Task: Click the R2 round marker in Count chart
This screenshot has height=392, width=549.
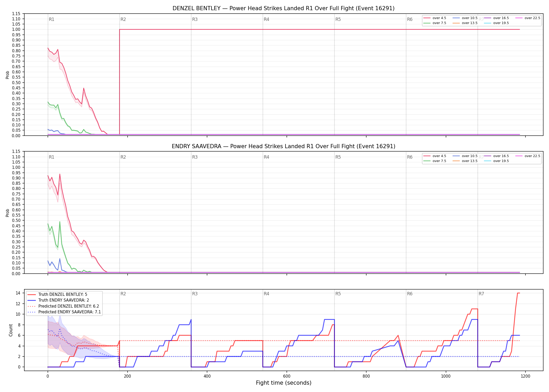Action: (123, 294)
